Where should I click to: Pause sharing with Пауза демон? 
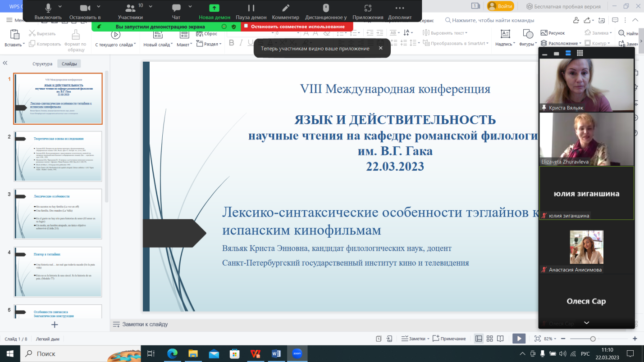(251, 11)
